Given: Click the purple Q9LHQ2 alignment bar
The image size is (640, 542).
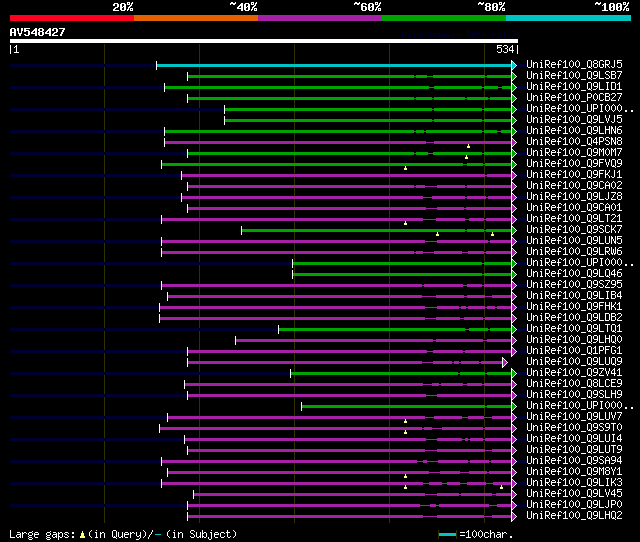Looking at the screenshot, I should coord(349,517).
